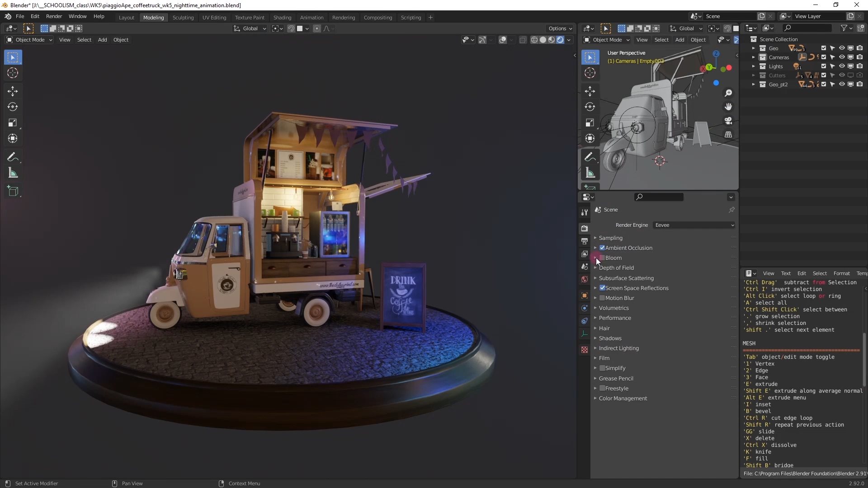Open Output properties tab icon

(x=585, y=241)
